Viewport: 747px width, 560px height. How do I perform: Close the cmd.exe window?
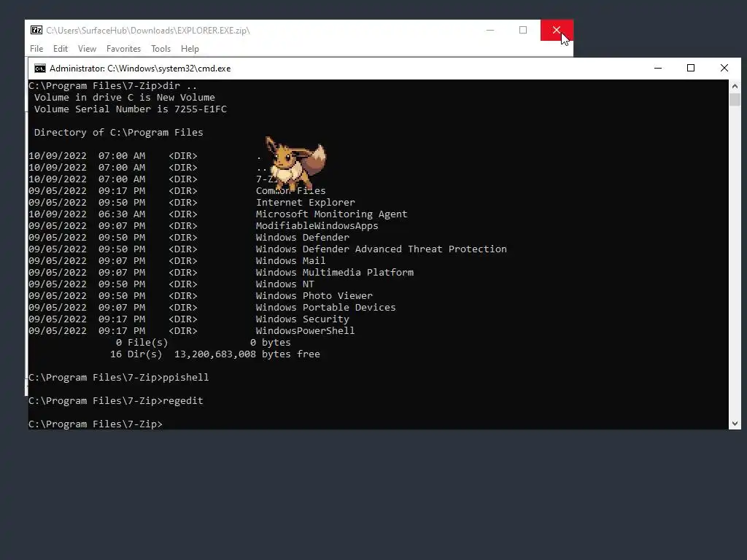pyautogui.click(x=724, y=68)
